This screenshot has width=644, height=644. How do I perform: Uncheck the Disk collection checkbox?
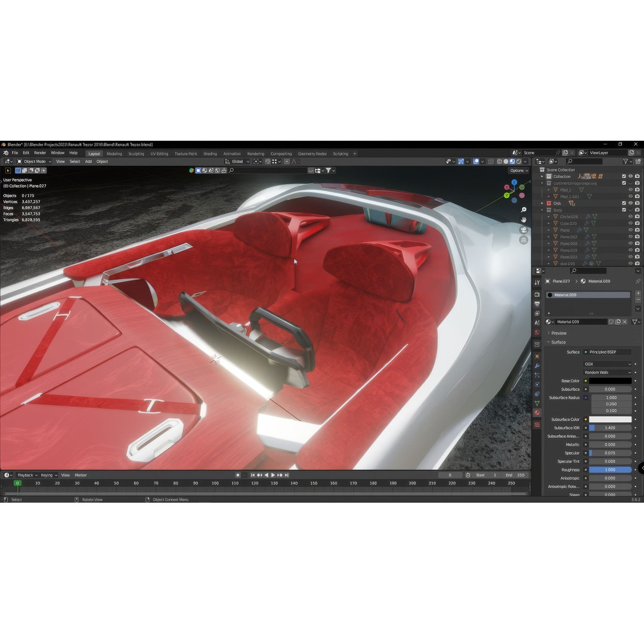coord(624,203)
